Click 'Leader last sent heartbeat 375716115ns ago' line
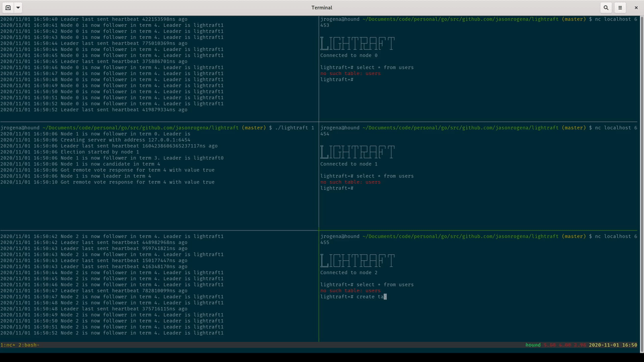The image size is (644, 362). 94,308
